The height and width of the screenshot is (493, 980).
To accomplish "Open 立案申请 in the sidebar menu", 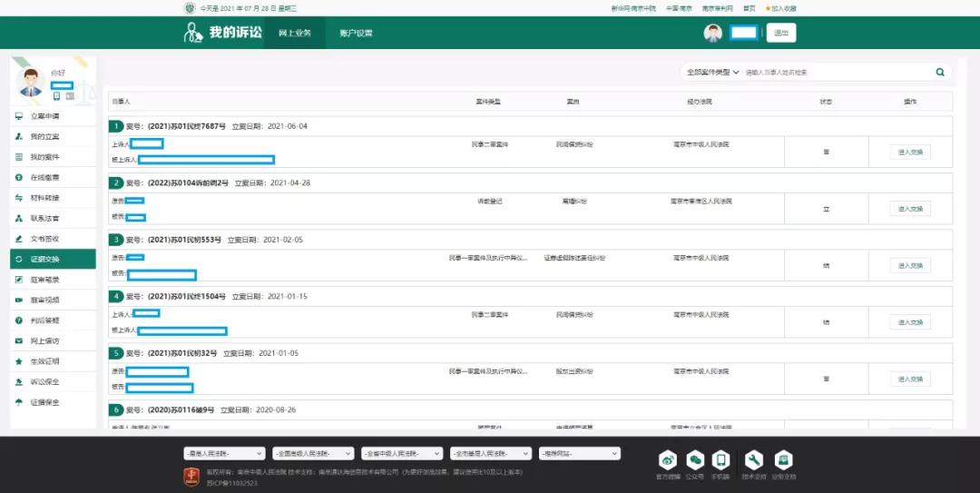I will [x=54, y=116].
